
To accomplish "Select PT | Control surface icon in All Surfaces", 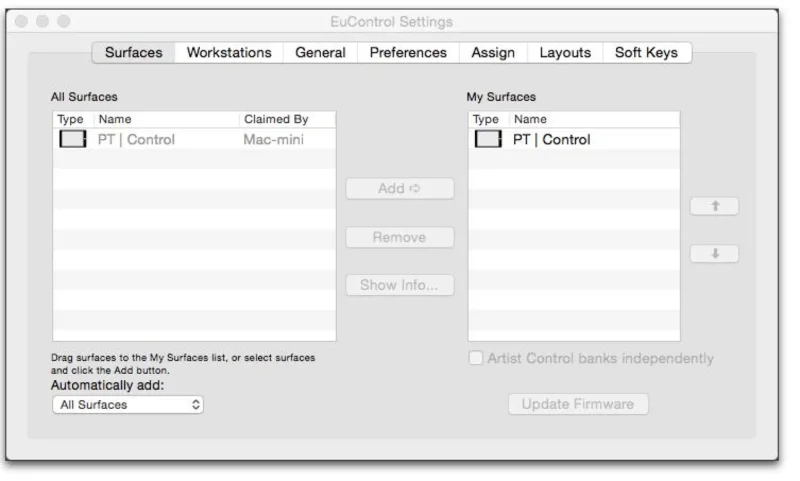I will [x=72, y=139].
